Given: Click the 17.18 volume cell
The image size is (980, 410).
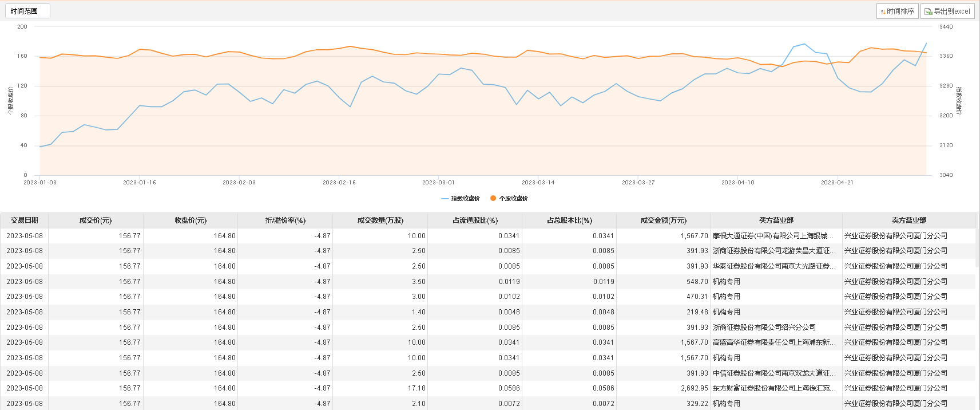Looking at the screenshot, I should 380,388.
